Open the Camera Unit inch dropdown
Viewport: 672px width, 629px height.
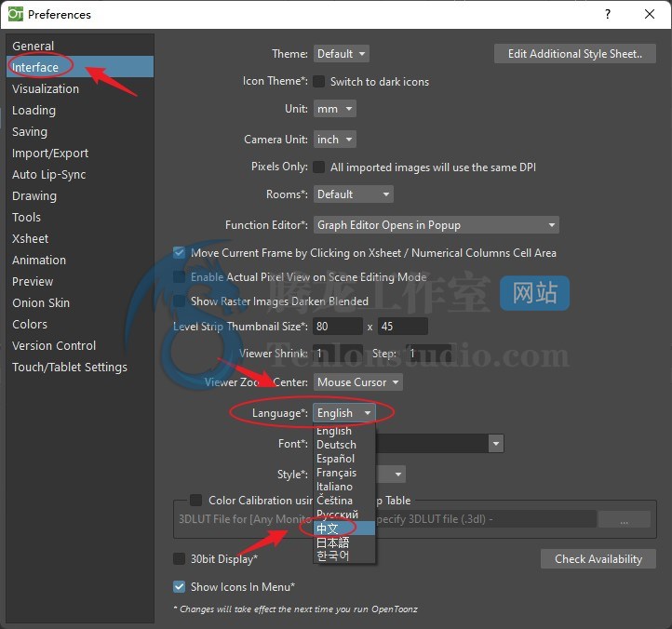pyautogui.click(x=335, y=139)
